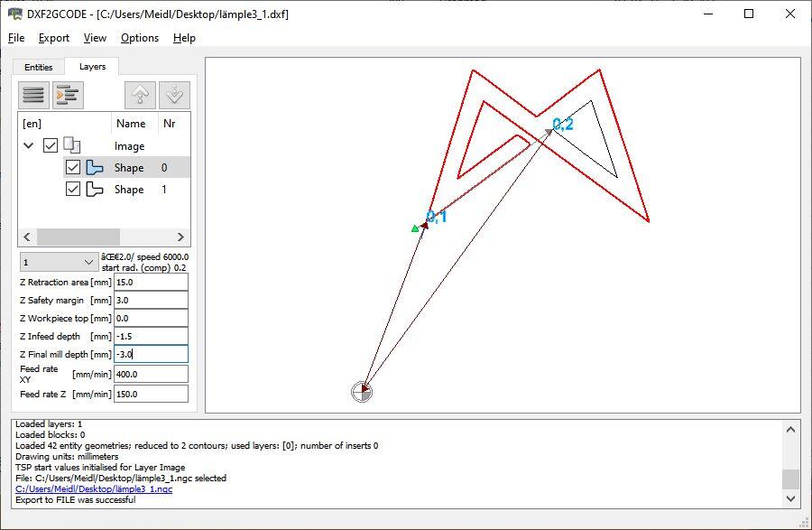Screen dimensions: 812x530
Task: Select the Shape 1 icon in layer tree
Action: click(x=95, y=190)
